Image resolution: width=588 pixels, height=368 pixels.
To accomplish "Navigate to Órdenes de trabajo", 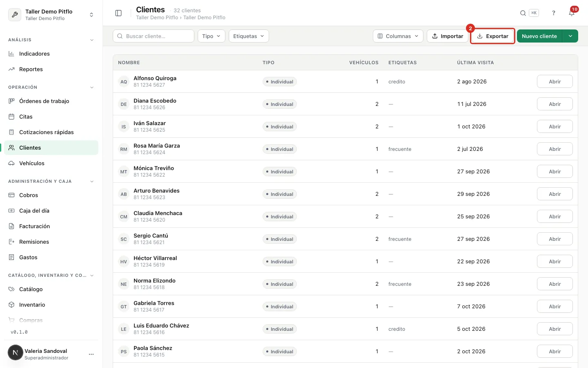I will (51, 101).
